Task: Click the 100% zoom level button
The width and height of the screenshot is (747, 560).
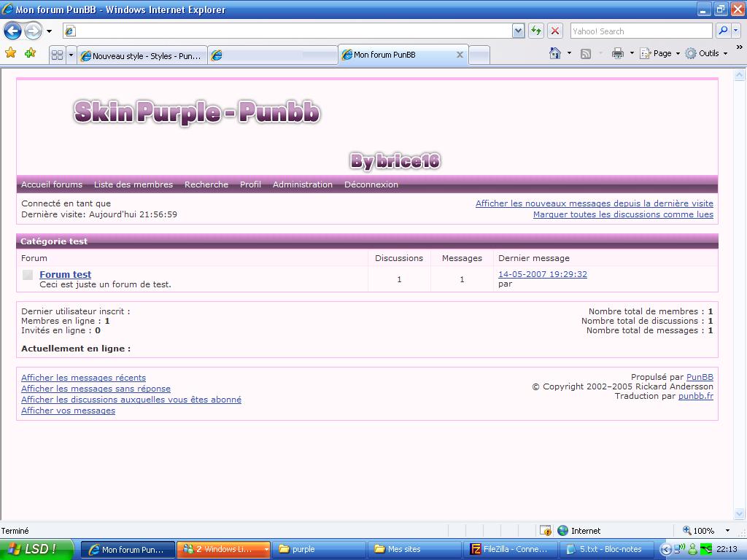Action: (698, 531)
